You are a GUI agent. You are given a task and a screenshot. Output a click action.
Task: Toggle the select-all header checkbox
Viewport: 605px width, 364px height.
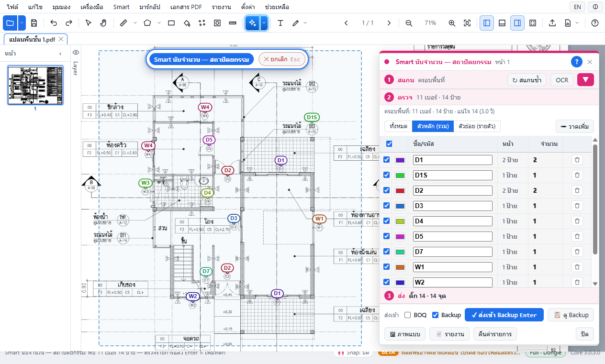point(389,143)
